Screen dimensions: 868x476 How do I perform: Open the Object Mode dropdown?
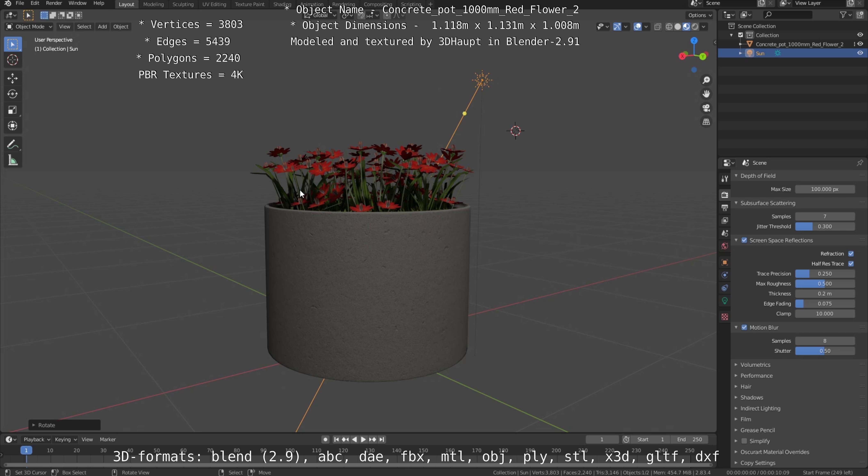tap(29, 27)
